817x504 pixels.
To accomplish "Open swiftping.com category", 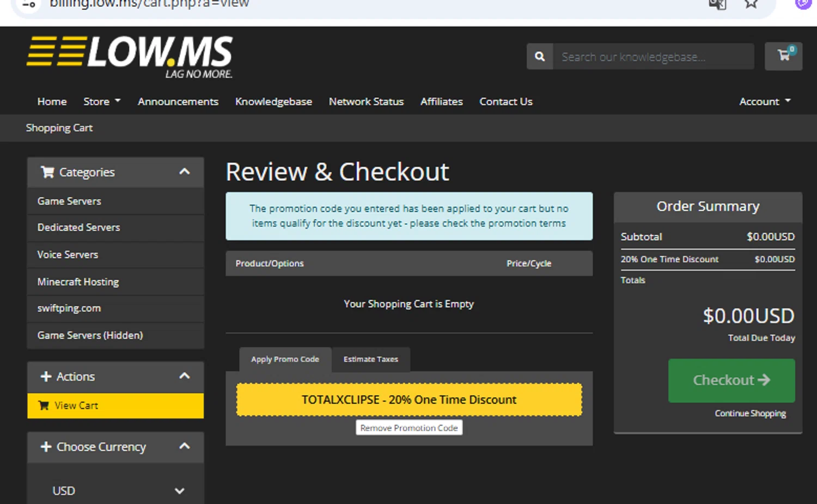I will pyautogui.click(x=115, y=308).
